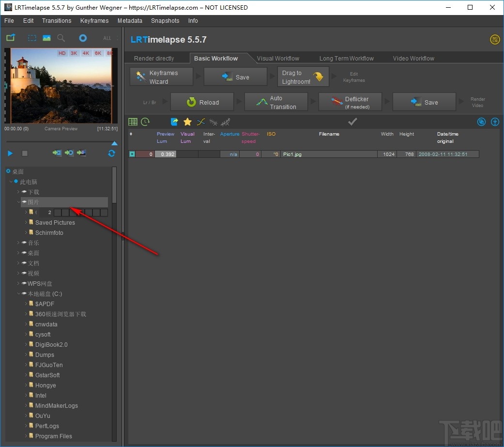Click the green-arrow image preview icon
This screenshot has width=504, height=447.
pos(81,153)
